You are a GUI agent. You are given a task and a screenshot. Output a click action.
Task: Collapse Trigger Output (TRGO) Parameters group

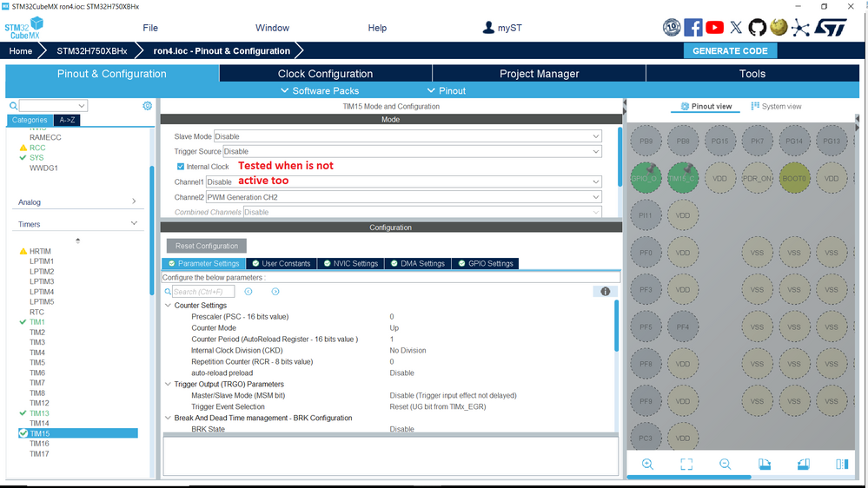point(168,384)
